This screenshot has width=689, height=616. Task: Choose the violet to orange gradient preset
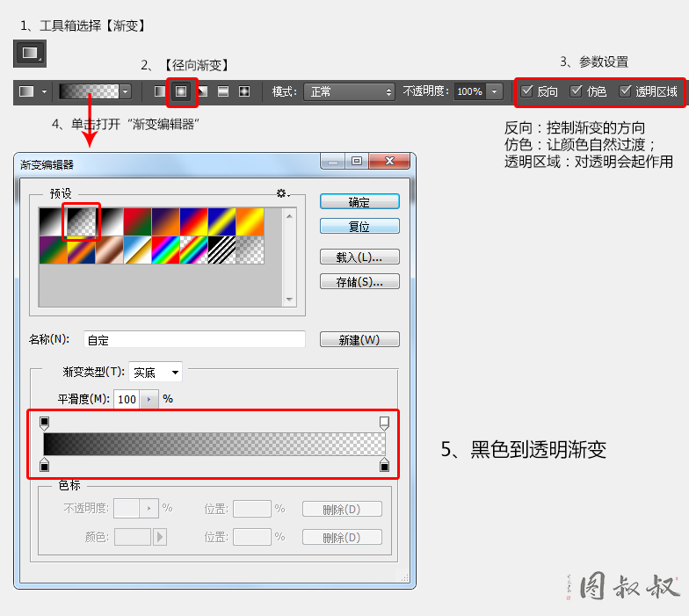coord(165,221)
